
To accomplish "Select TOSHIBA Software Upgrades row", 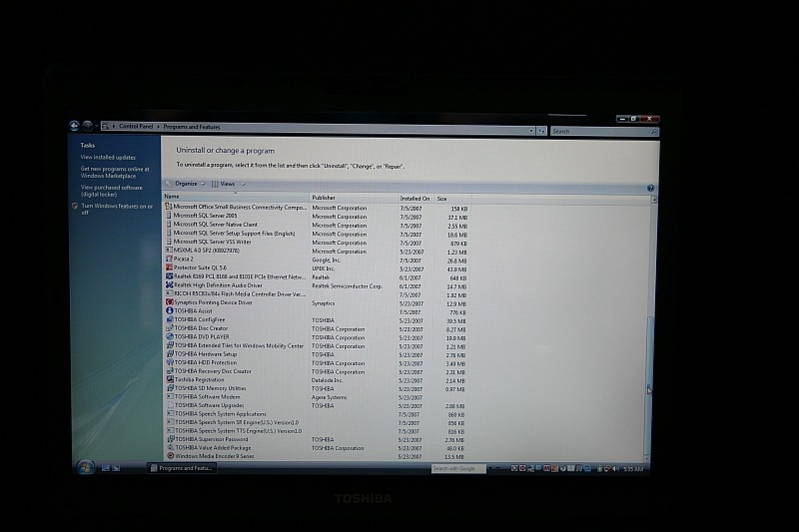I will tap(316, 406).
